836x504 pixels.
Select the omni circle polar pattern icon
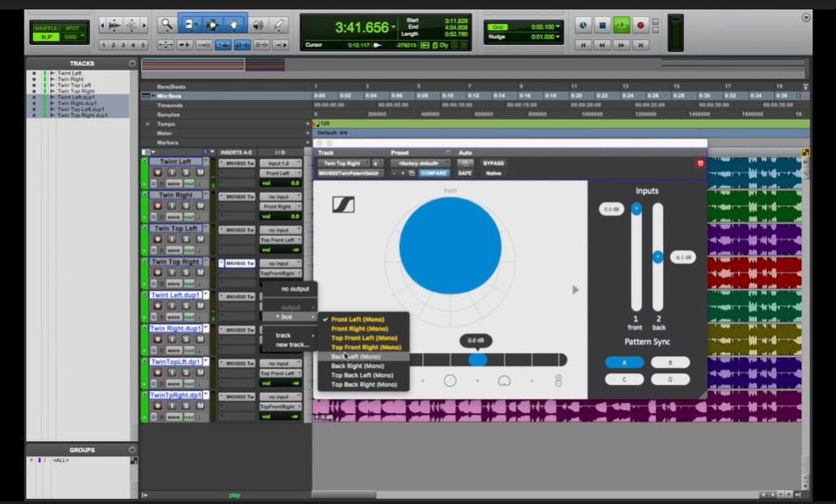(x=450, y=381)
